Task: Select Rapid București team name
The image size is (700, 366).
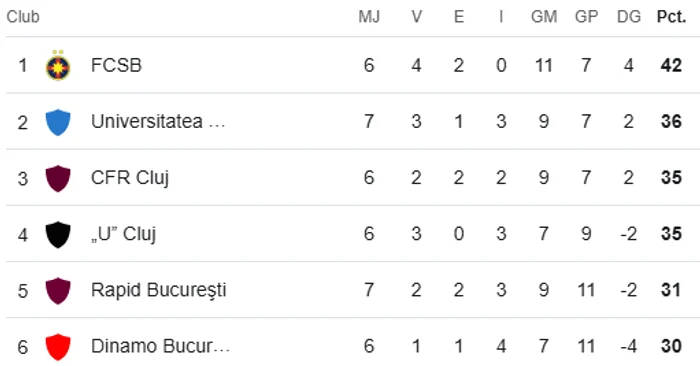Action: [158, 291]
